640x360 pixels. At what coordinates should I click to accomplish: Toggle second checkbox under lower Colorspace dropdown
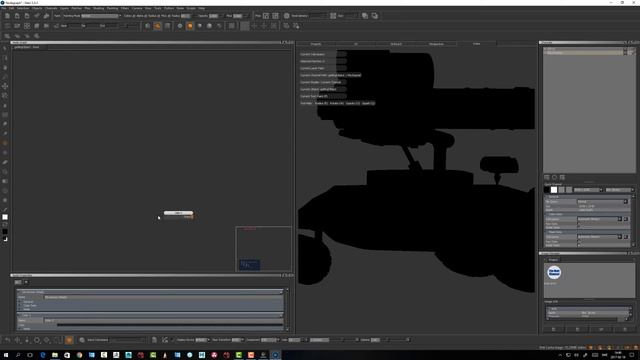pyautogui.click(x=579, y=245)
